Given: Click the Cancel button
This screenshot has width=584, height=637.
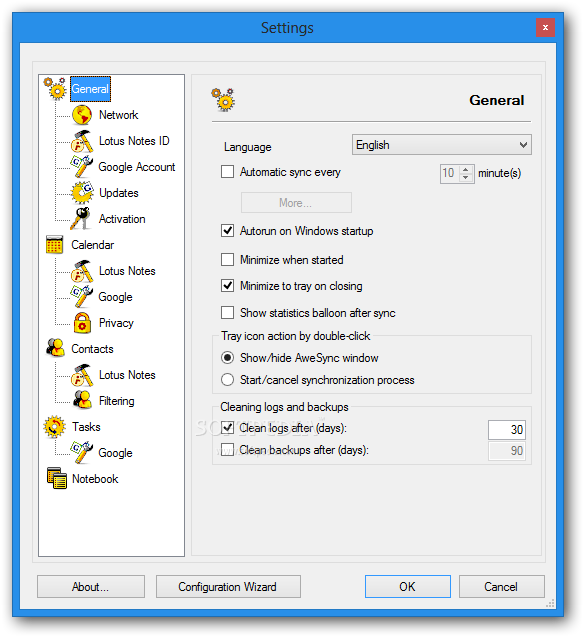Looking at the screenshot, I should [x=502, y=587].
